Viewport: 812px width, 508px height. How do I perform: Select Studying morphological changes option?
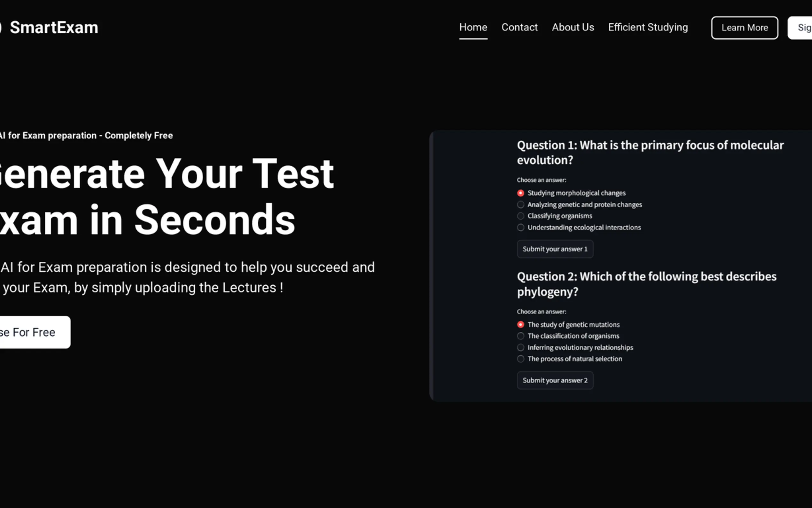(521, 193)
